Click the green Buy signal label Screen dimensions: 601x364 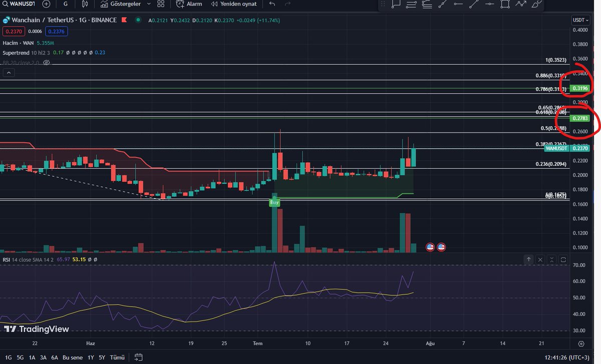pos(274,203)
